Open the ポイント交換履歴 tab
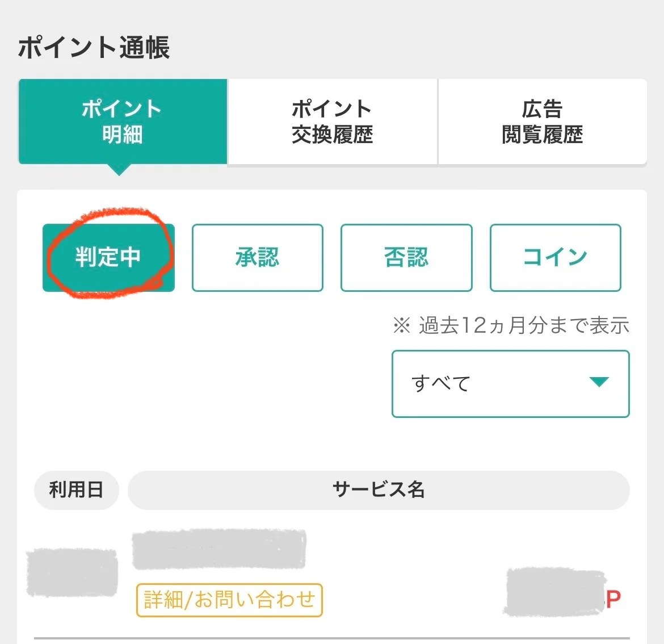Viewport: 664px width, 644px height. click(333, 122)
